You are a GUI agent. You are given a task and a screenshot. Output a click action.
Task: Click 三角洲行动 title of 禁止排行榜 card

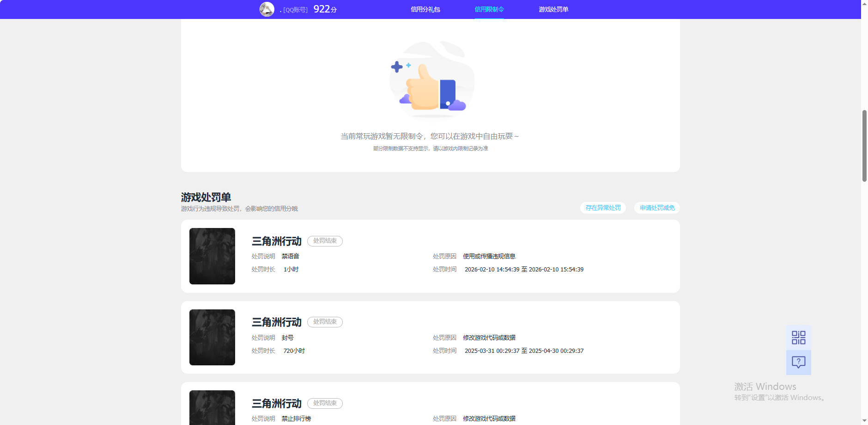coord(276,403)
